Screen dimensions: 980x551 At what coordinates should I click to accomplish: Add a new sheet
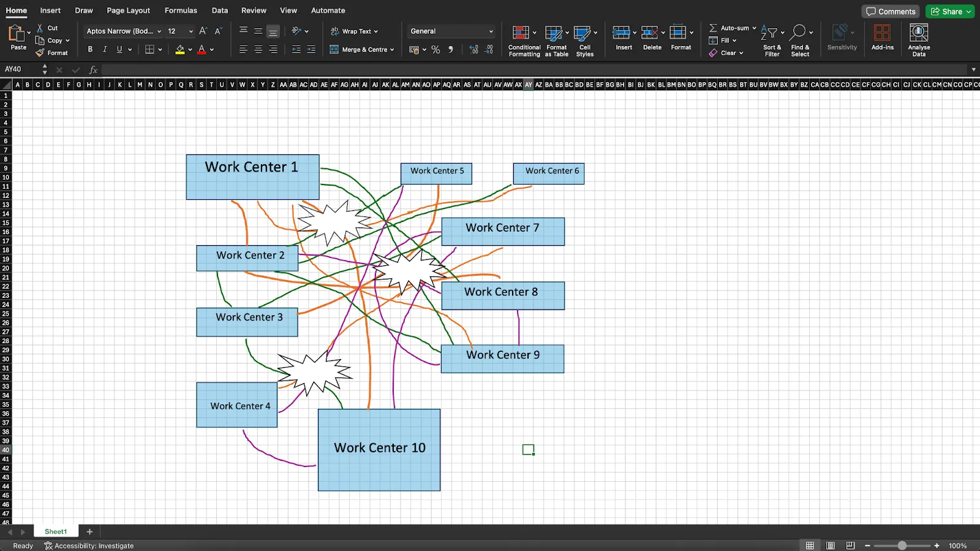tap(89, 531)
